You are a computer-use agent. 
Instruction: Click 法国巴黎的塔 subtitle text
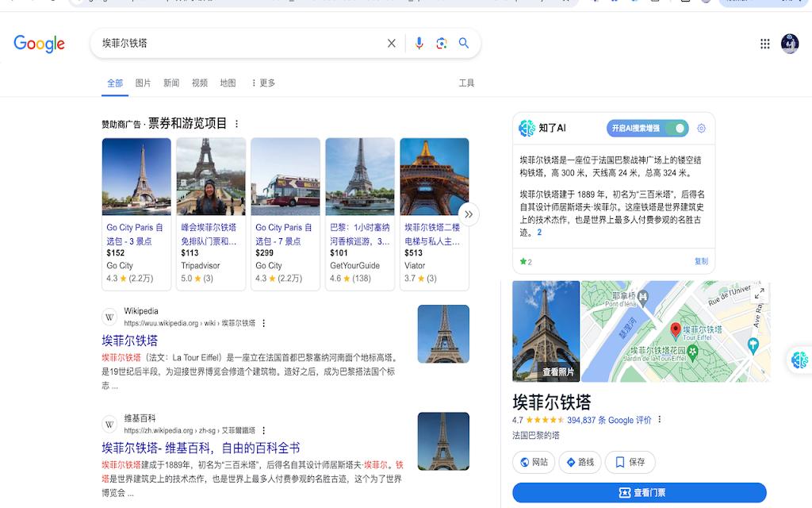pos(536,435)
